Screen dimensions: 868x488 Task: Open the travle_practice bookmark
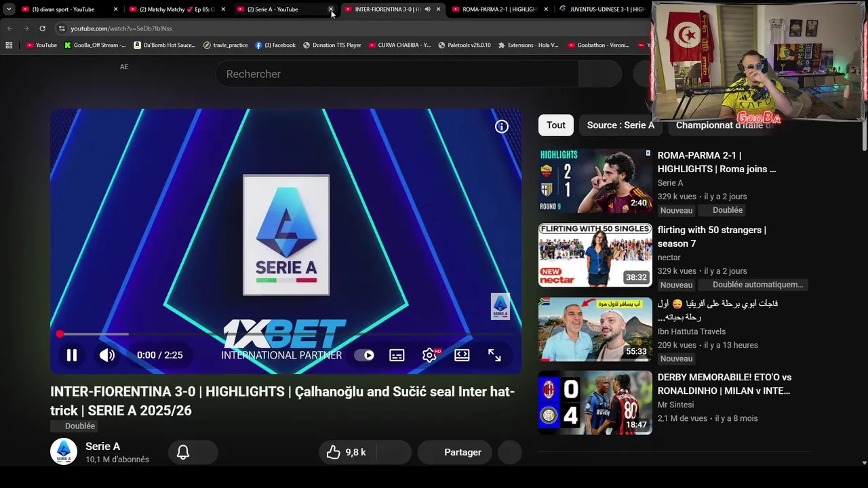click(226, 45)
